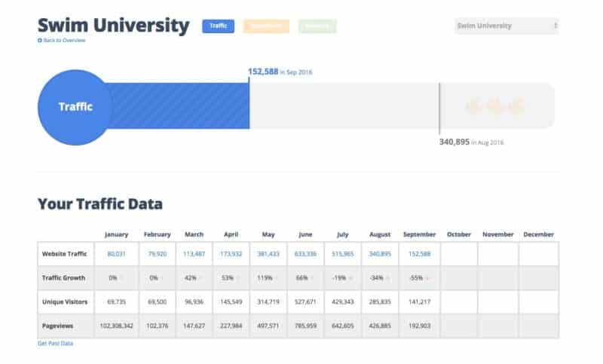Open April website traffic 173,932
Screen dimensions: 603x364
click(x=231, y=254)
